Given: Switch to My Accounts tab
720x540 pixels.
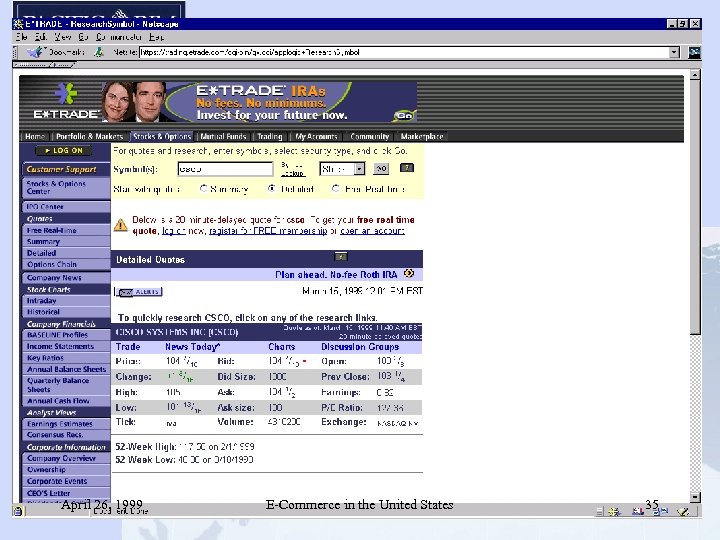Looking at the screenshot, I should click(x=316, y=136).
